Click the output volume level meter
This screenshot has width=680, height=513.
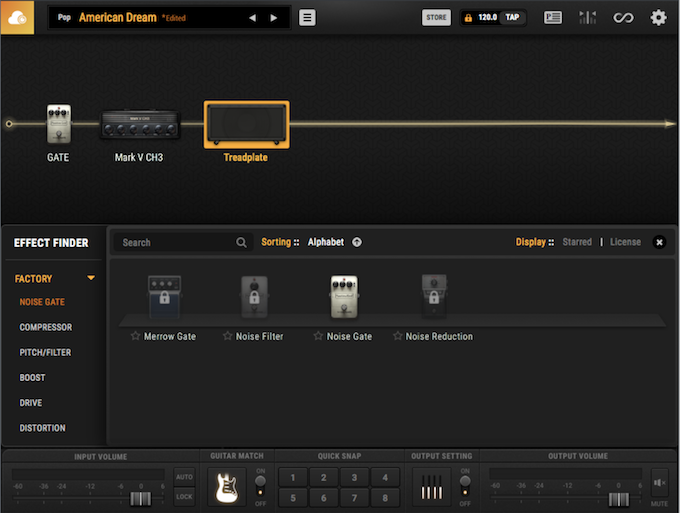click(x=566, y=474)
